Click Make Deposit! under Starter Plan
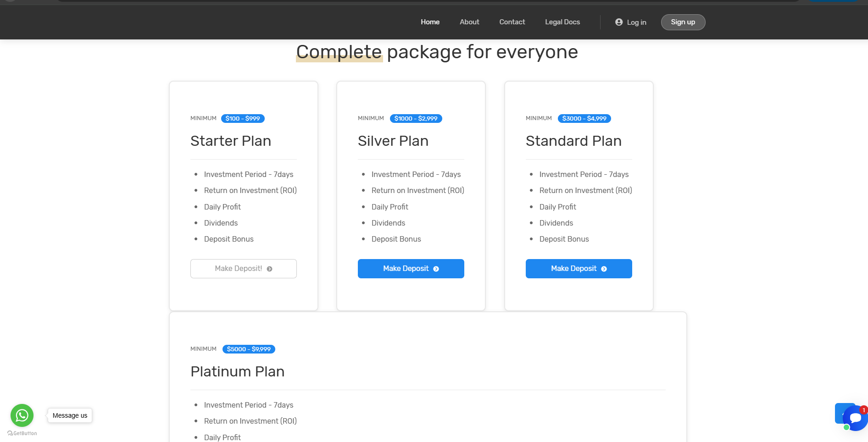 point(239,269)
